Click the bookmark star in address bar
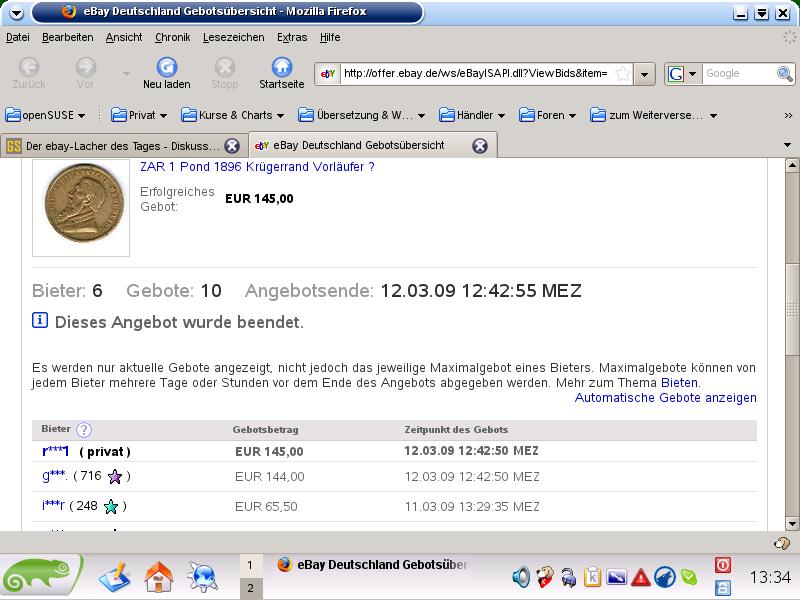 [622, 74]
